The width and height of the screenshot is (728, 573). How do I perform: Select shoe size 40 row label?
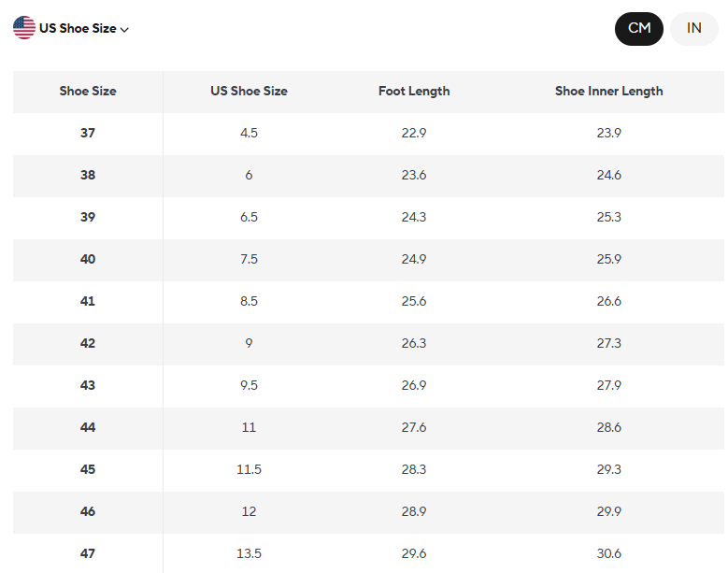(88, 260)
